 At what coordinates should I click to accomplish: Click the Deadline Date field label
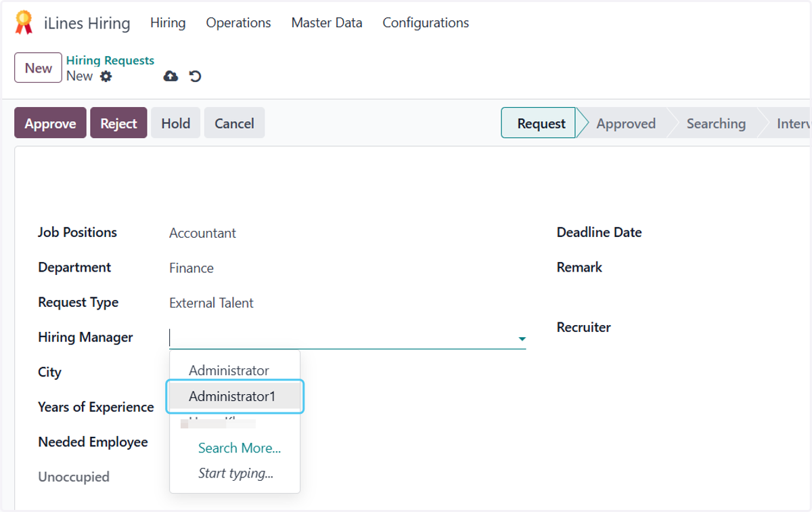click(x=599, y=232)
